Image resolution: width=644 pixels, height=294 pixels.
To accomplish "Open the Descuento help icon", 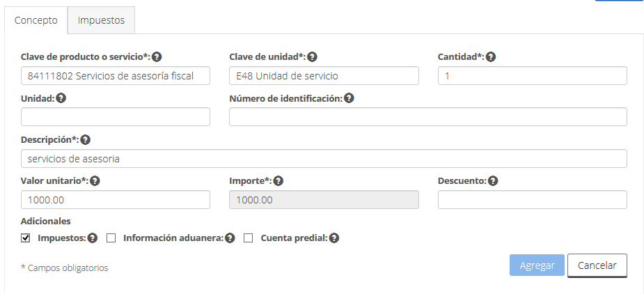I will (493, 181).
